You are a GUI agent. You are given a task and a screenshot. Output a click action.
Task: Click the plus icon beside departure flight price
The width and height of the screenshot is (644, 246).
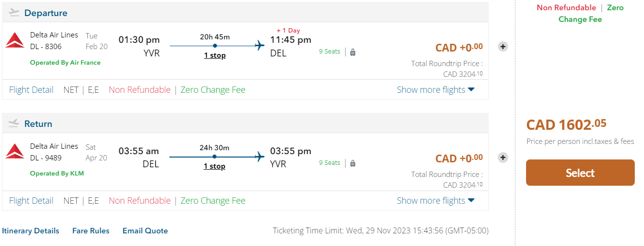click(503, 47)
